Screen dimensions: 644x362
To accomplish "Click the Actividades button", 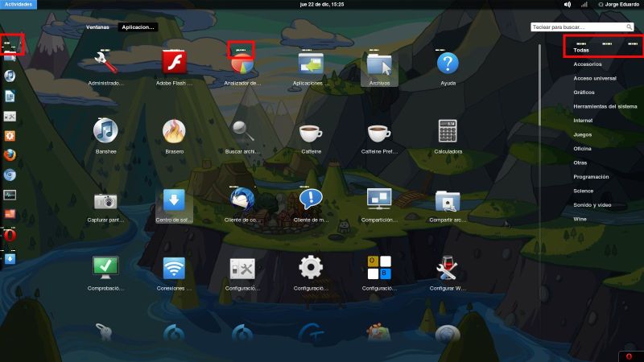I will tap(19, 4).
